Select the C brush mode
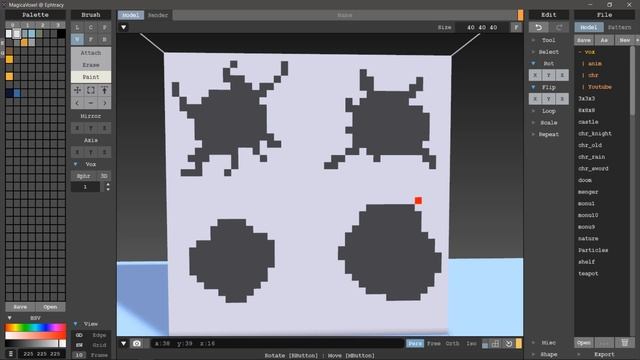Image resolution: width=640 pixels, height=360 pixels. click(91, 27)
